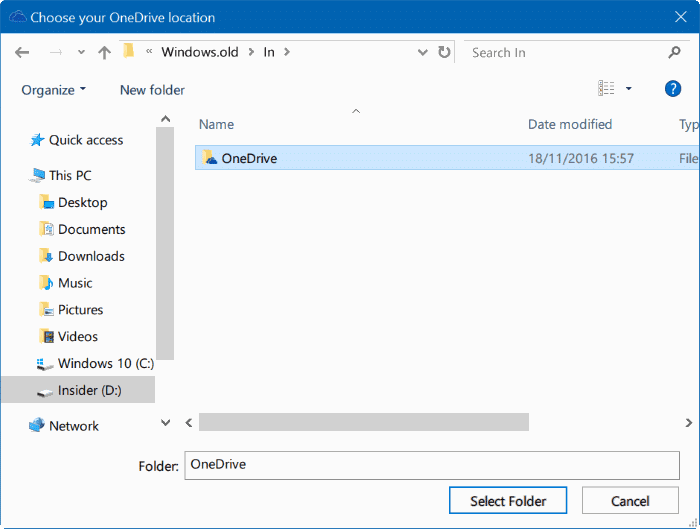The height and width of the screenshot is (529, 700).
Task: Click the address bar folder icon
Action: click(x=129, y=51)
